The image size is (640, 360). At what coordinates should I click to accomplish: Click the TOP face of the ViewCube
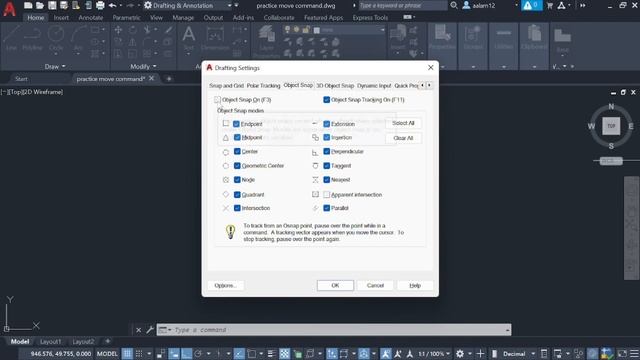point(611,126)
